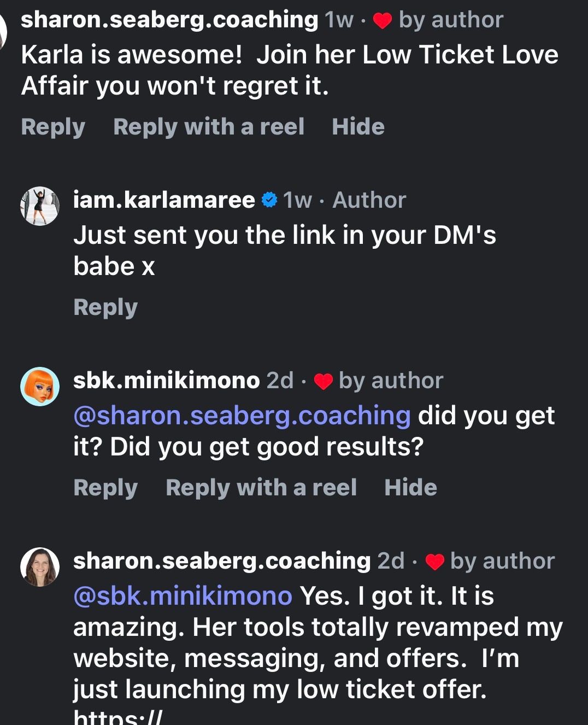Reply to the 'Karla is awesome' comment
The width and height of the screenshot is (588, 725).
click(x=53, y=127)
